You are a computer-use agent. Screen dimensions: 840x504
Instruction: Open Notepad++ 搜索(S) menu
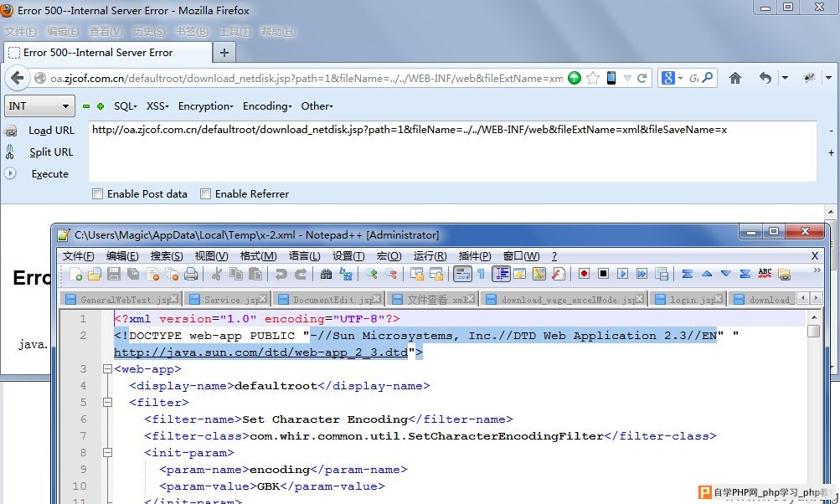pos(167,256)
